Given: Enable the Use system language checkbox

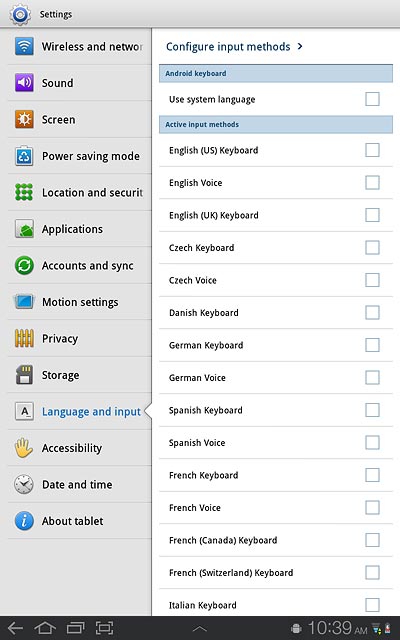Looking at the screenshot, I should (372, 99).
